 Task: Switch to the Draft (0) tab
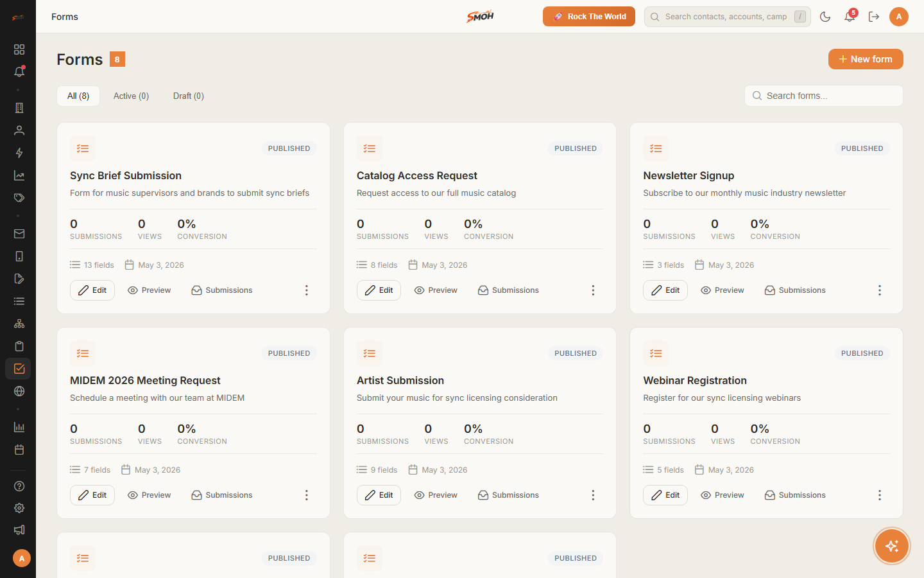click(x=189, y=96)
